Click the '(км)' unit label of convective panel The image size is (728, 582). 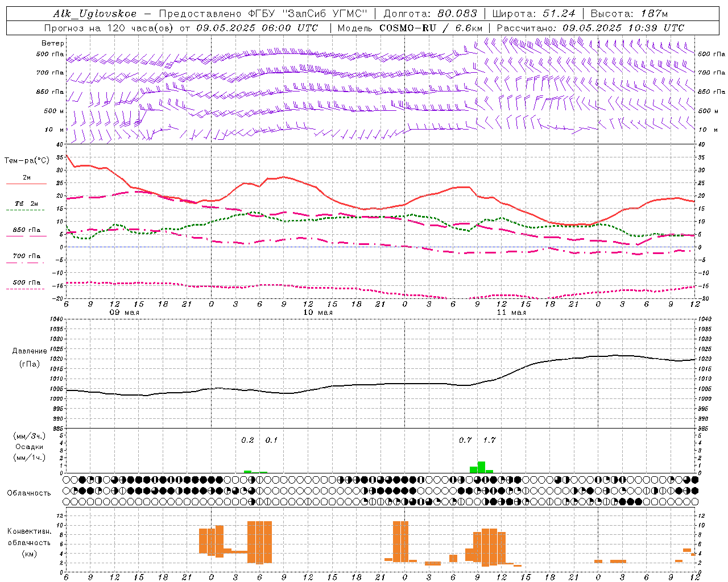[x=29, y=554]
